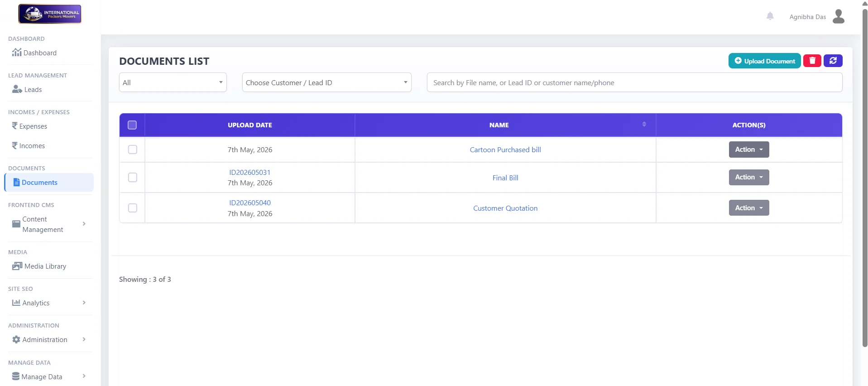This screenshot has height=386, width=868.
Task: Open Media Library menu item
Action: click(x=45, y=266)
